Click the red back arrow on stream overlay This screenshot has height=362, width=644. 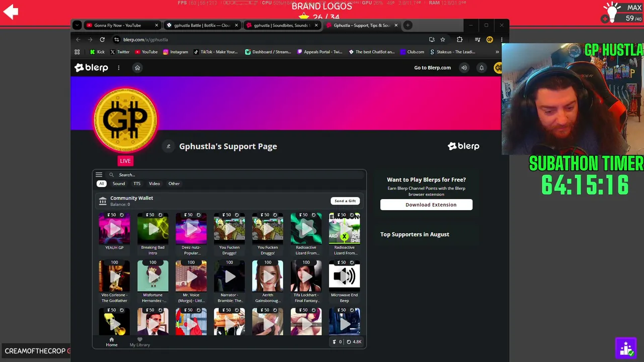tap(11, 12)
